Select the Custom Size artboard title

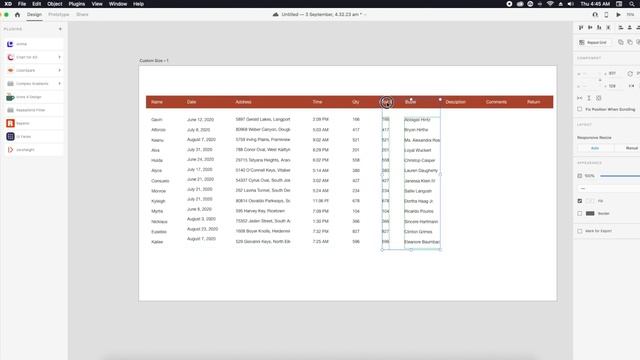[154, 60]
